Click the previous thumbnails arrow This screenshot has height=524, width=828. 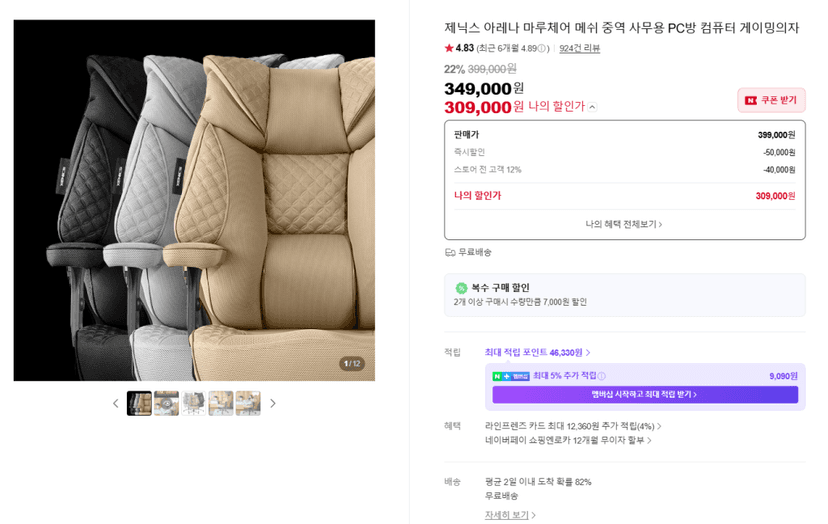(116, 404)
